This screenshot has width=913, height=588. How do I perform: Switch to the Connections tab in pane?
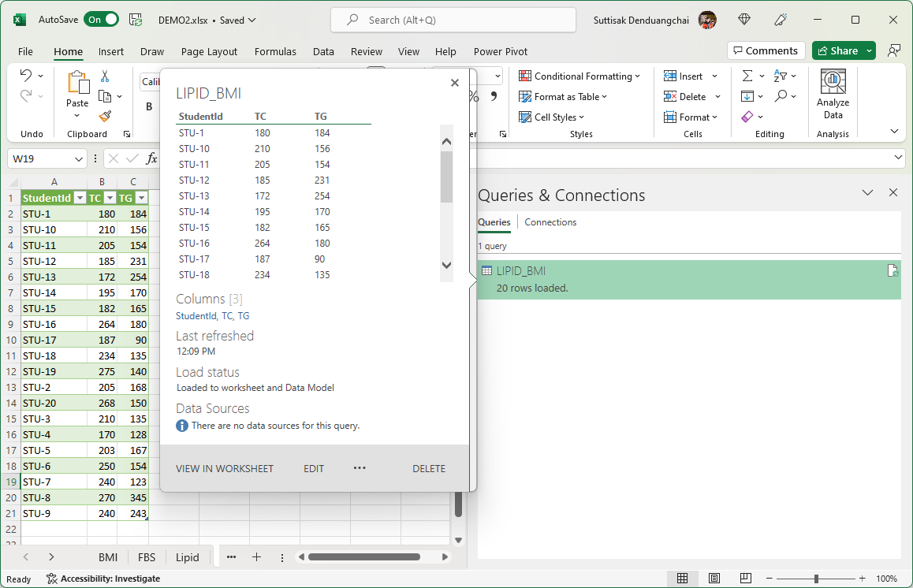click(x=550, y=221)
